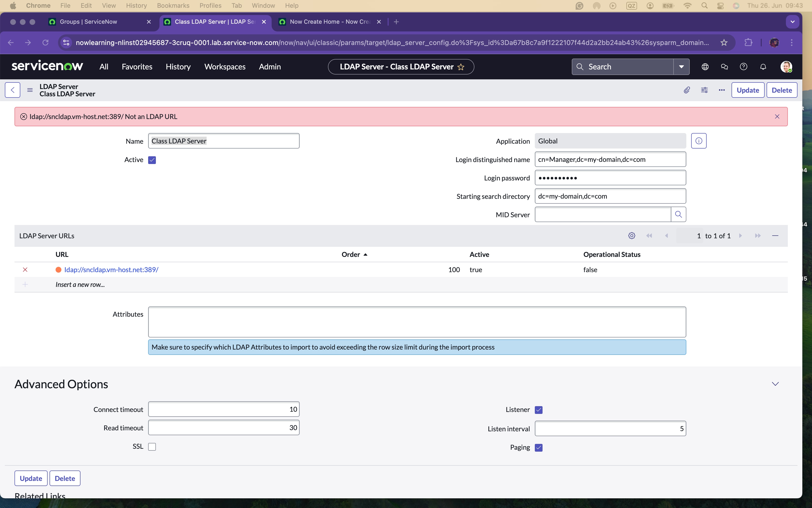This screenshot has height=508, width=812.
Task: Open the user avatar menu in ServiceNow
Action: click(x=786, y=67)
